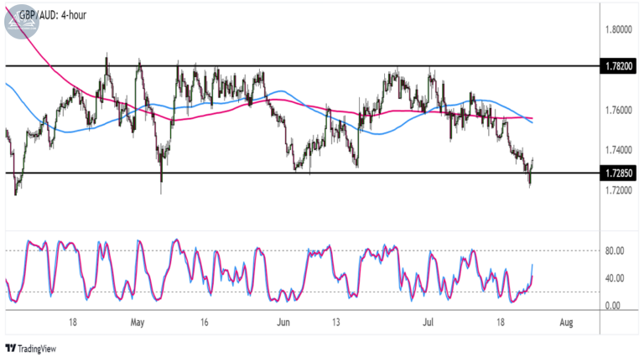This screenshot has height=362, width=644.
Task: Click the 1.72000 price axis label
Action: click(619, 190)
